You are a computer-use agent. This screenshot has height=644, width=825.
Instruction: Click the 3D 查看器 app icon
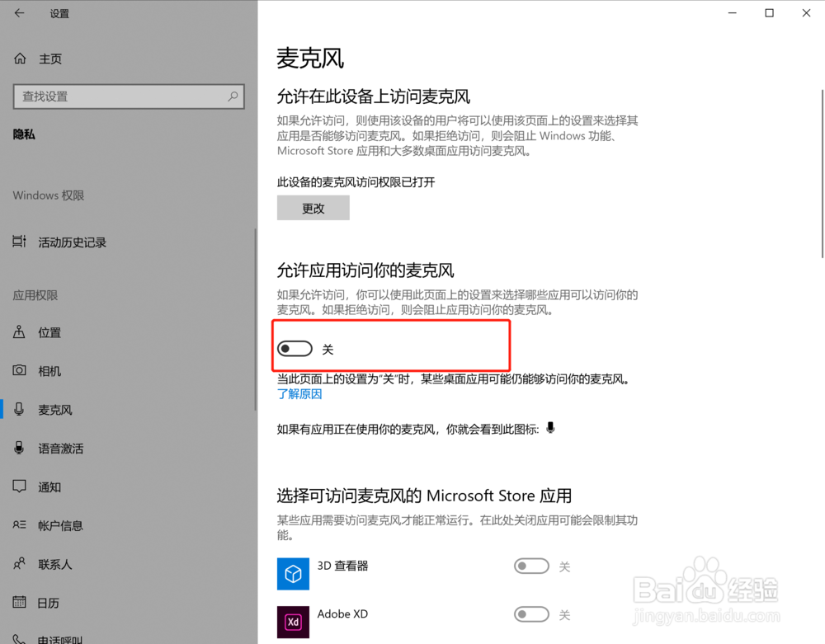(293, 574)
